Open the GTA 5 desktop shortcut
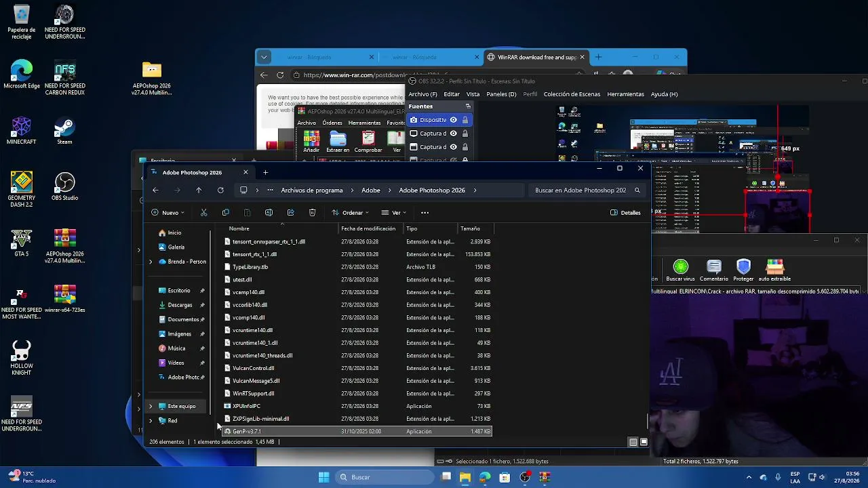 pos(21,243)
